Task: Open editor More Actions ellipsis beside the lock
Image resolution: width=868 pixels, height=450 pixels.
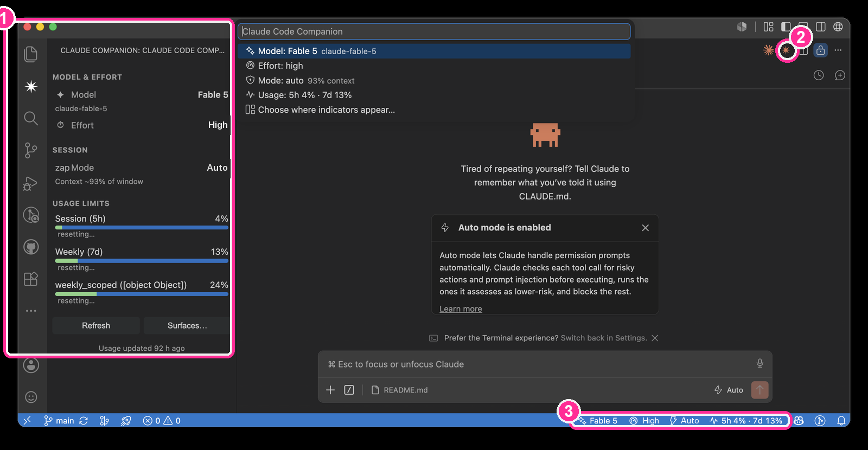Action: click(x=838, y=50)
